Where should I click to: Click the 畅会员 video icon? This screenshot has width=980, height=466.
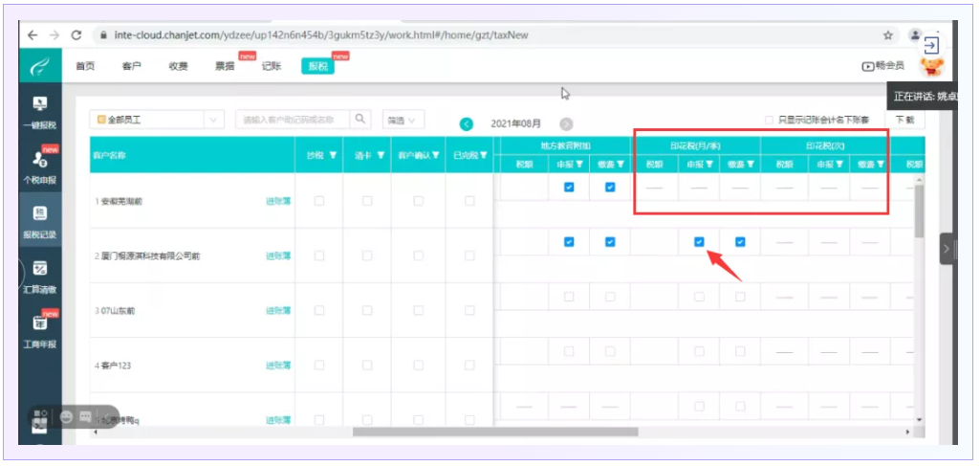(x=868, y=66)
